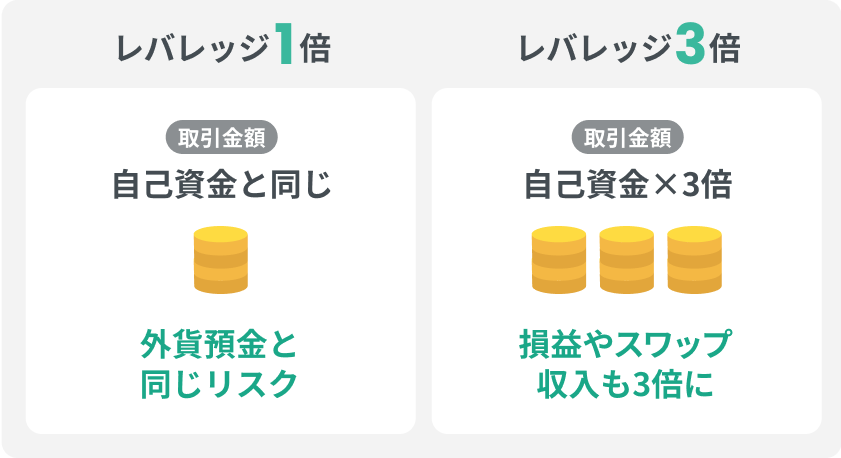The height and width of the screenshot is (458, 841).
Task: Select the レバレッジ3倍 heading
Action: (629, 46)
